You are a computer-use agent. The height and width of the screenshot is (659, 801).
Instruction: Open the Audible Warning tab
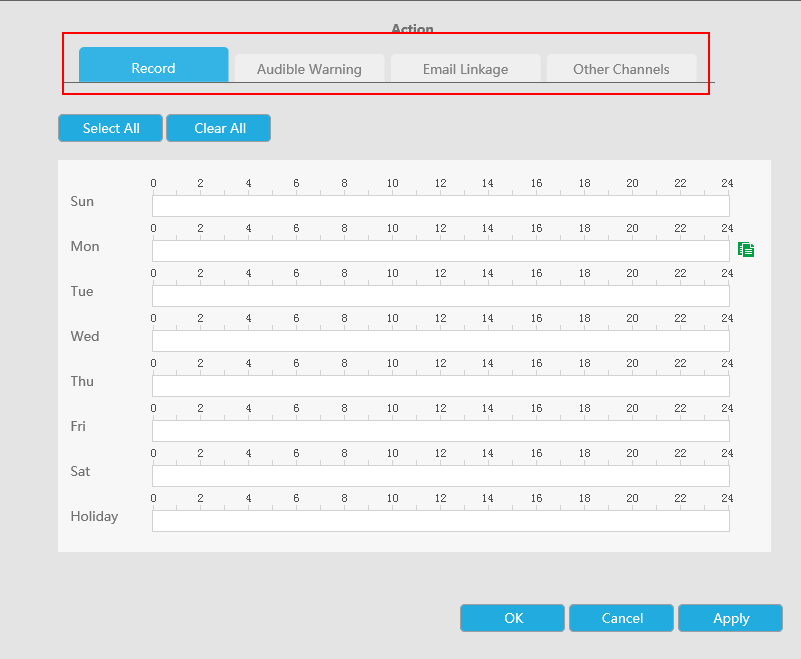tap(309, 69)
